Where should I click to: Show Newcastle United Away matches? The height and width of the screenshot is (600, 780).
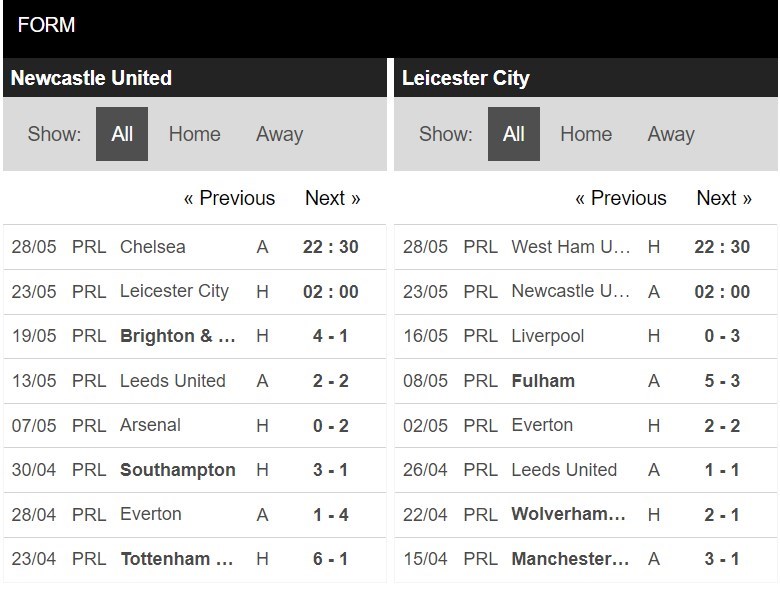(x=280, y=134)
